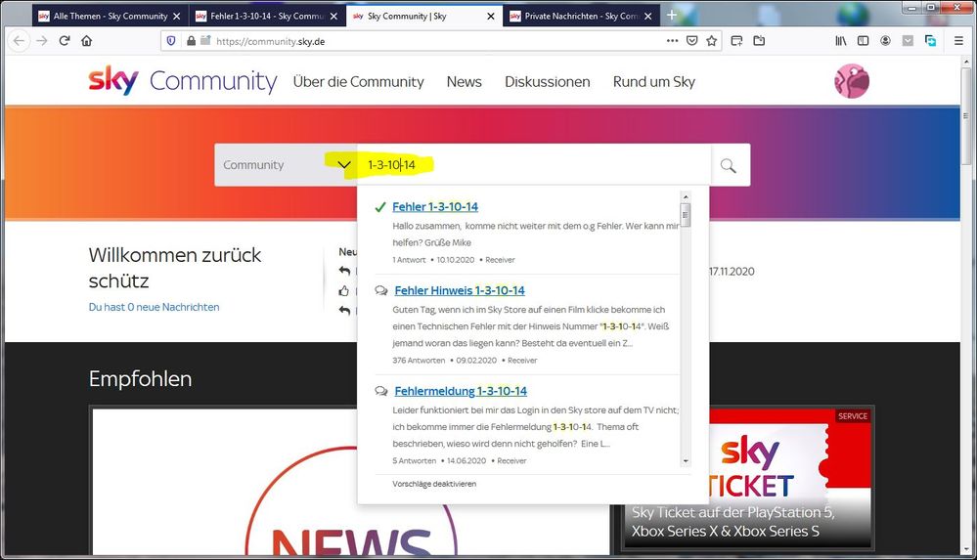Open the page actions three-dot menu
The width and height of the screenshot is (977, 560).
pos(671,41)
